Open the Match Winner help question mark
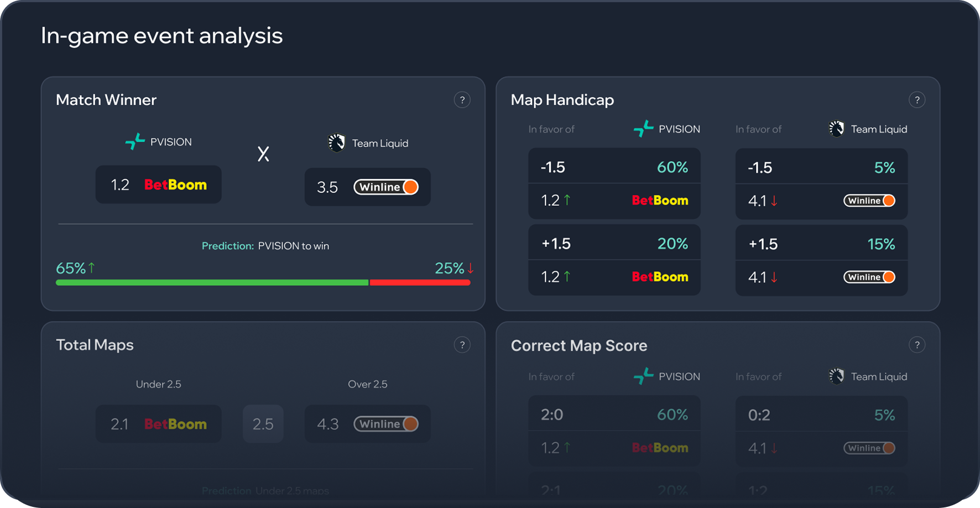 [x=462, y=100]
